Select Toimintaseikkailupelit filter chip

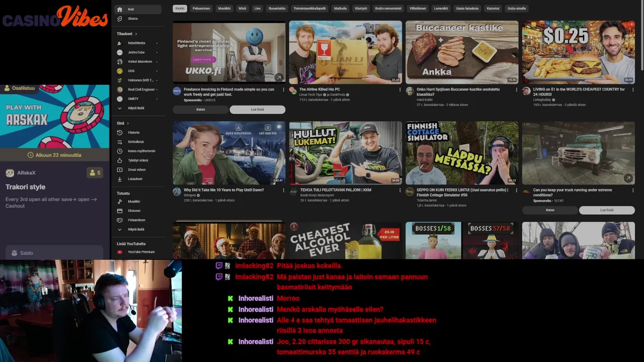point(309,9)
